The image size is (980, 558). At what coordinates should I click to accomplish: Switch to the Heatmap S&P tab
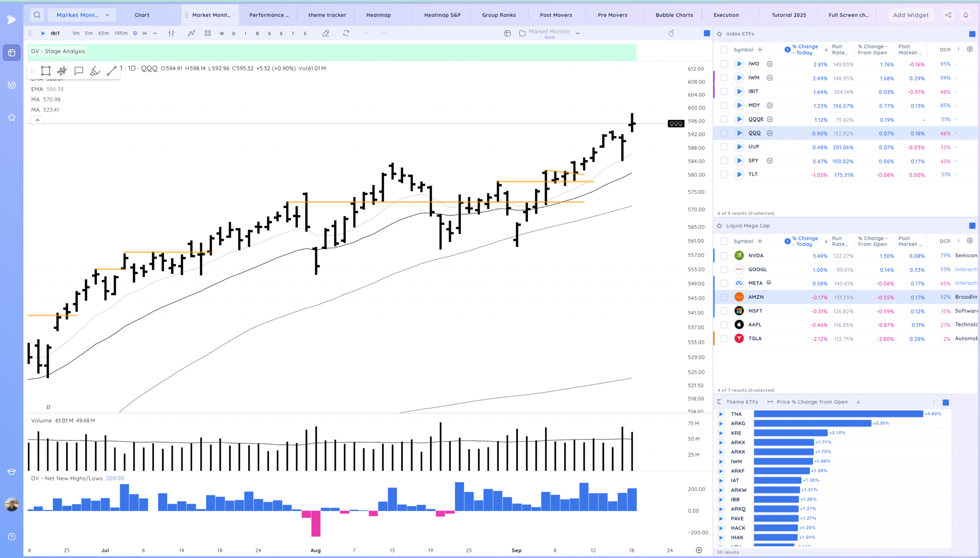442,15
